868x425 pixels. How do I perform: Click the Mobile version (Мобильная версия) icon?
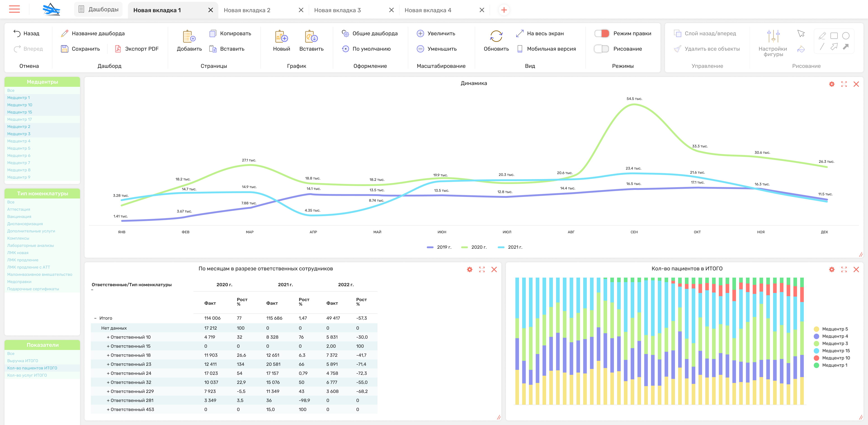[520, 49]
